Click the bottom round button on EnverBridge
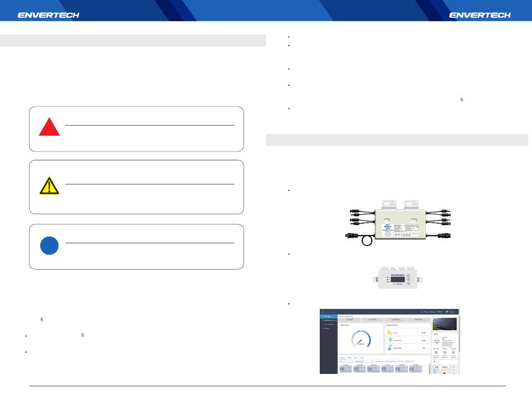This screenshot has width=532, height=402. pos(408,284)
